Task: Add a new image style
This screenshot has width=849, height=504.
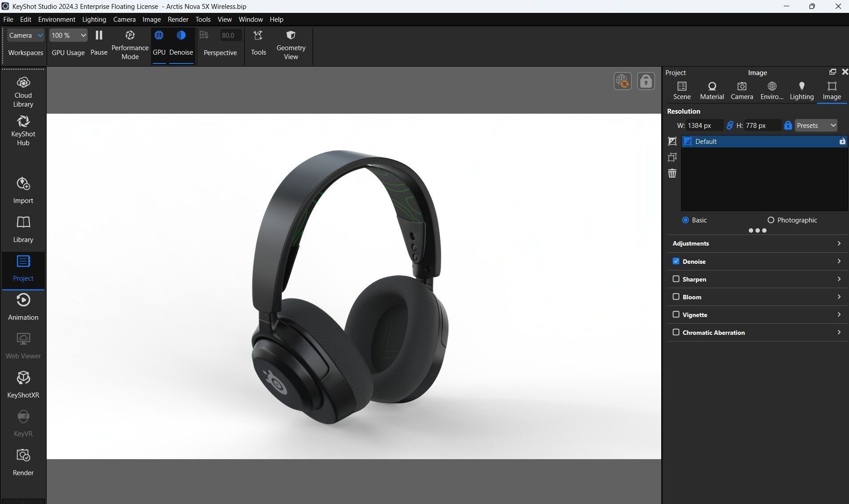Action: pos(672,141)
